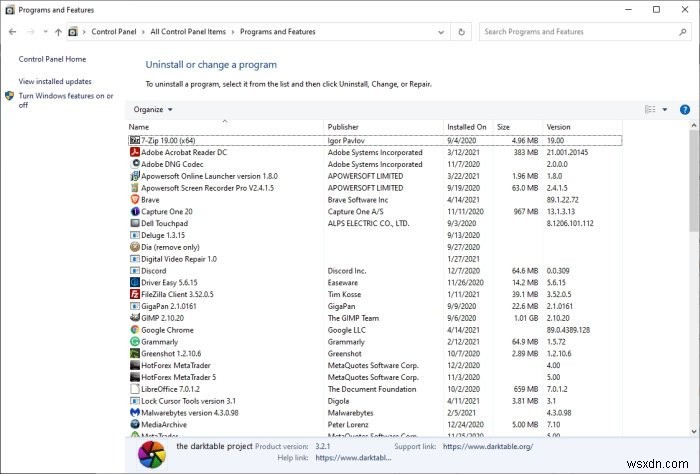Open Control Panel Home link
This screenshot has width=700, height=474.
pyautogui.click(x=52, y=59)
